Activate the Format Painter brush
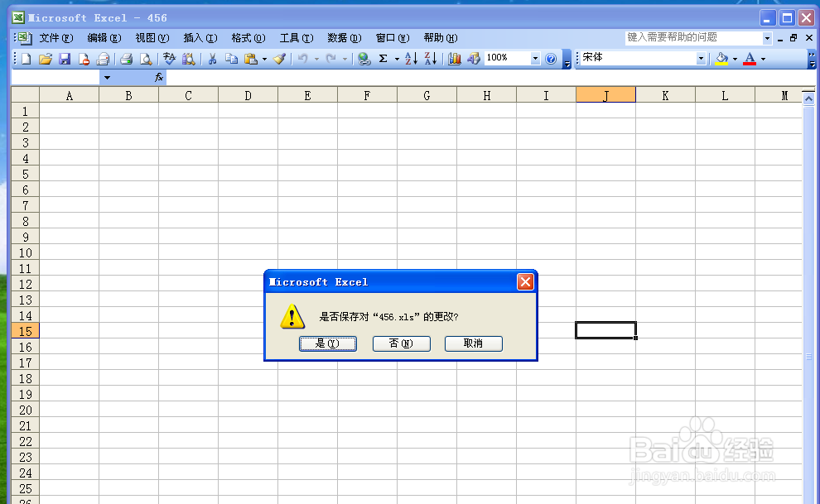Screen dimensions: 820x504 [x=280, y=59]
